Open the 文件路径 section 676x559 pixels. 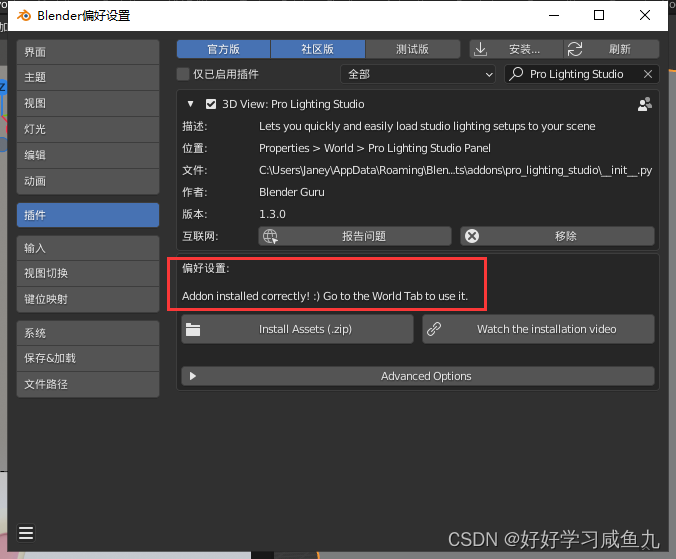(x=88, y=384)
